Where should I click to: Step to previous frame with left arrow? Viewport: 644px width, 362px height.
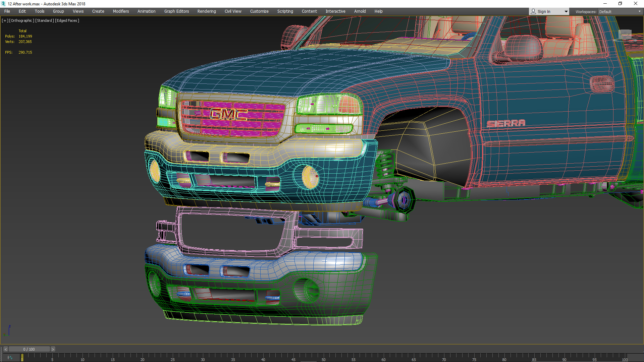5,349
